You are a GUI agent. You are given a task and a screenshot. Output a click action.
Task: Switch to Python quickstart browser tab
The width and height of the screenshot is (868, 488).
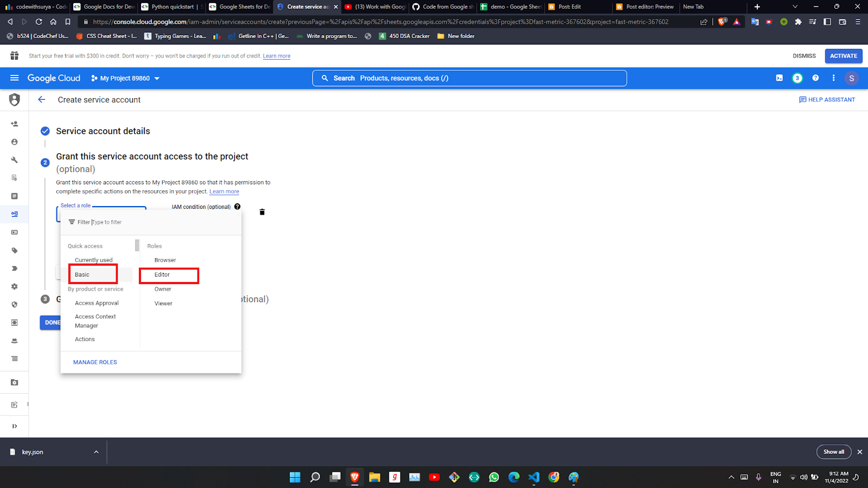(171, 7)
